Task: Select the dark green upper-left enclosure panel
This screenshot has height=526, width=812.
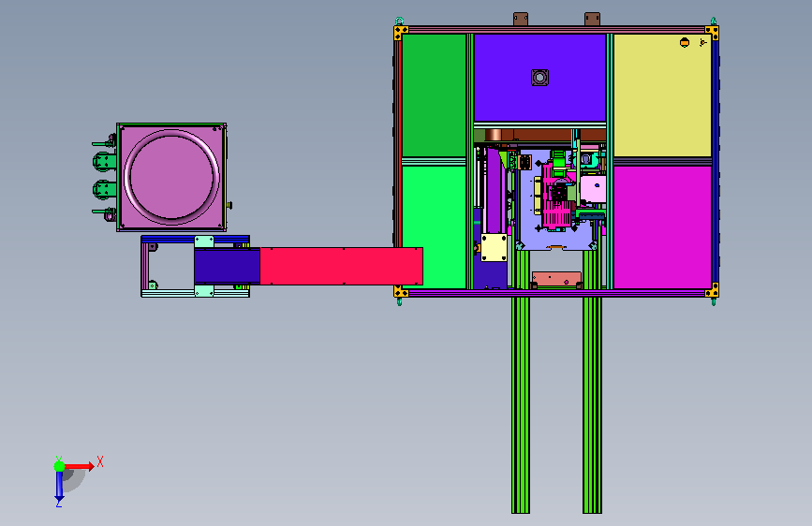Action: [x=434, y=95]
